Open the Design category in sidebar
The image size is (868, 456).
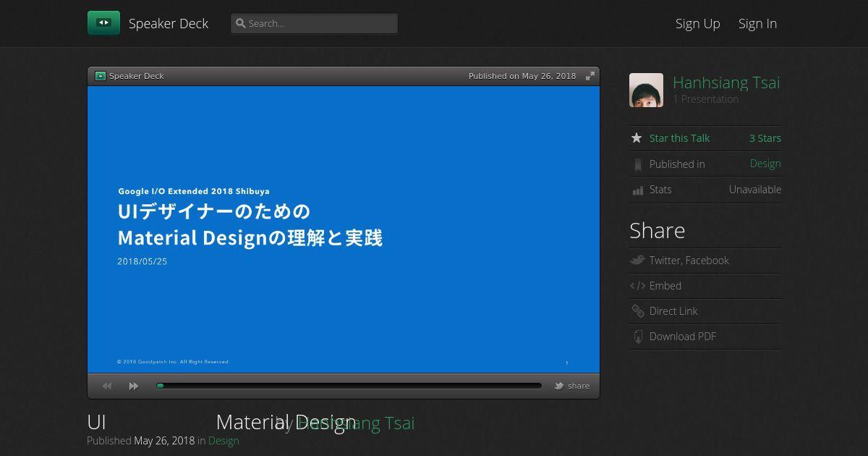point(765,164)
